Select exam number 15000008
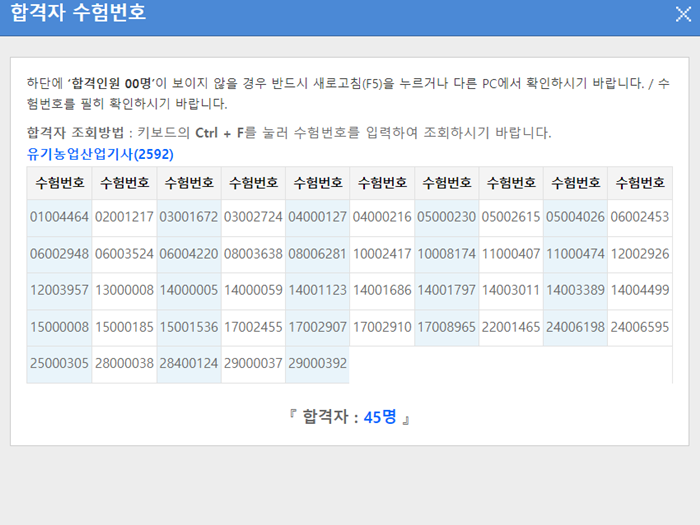This screenshot has width=700, height=525. [59, 327]
